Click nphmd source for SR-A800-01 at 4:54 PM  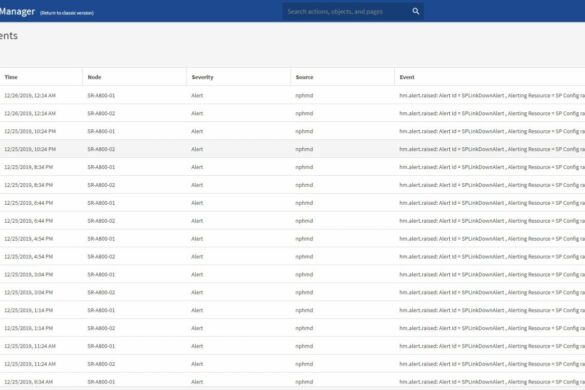[x=304, y=239]
